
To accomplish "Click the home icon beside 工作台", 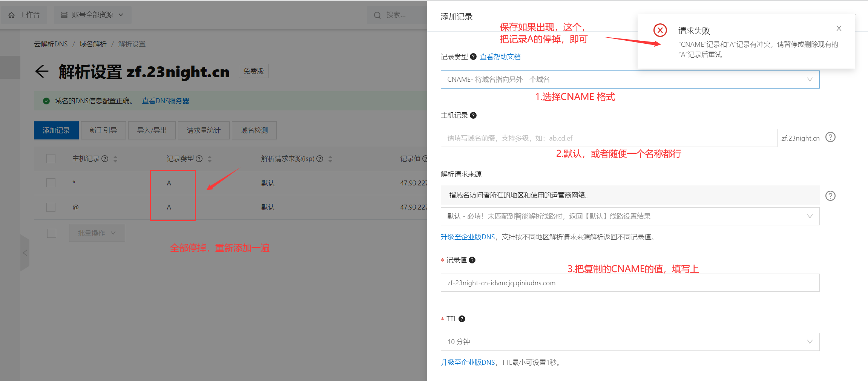I will click(12, 15).
